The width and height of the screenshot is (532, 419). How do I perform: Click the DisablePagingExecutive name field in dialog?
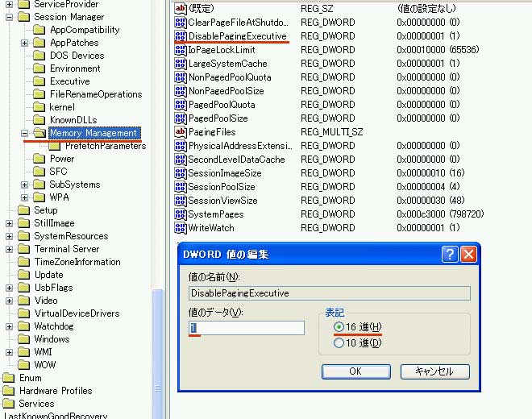click(x=330, y=293)
